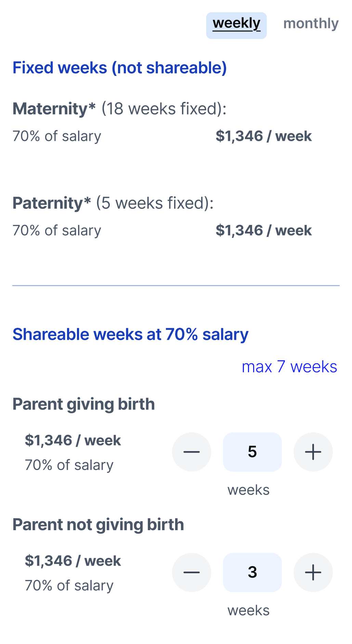
Task: Click the Parent giving birth label
Action: [x=83, y=404]
